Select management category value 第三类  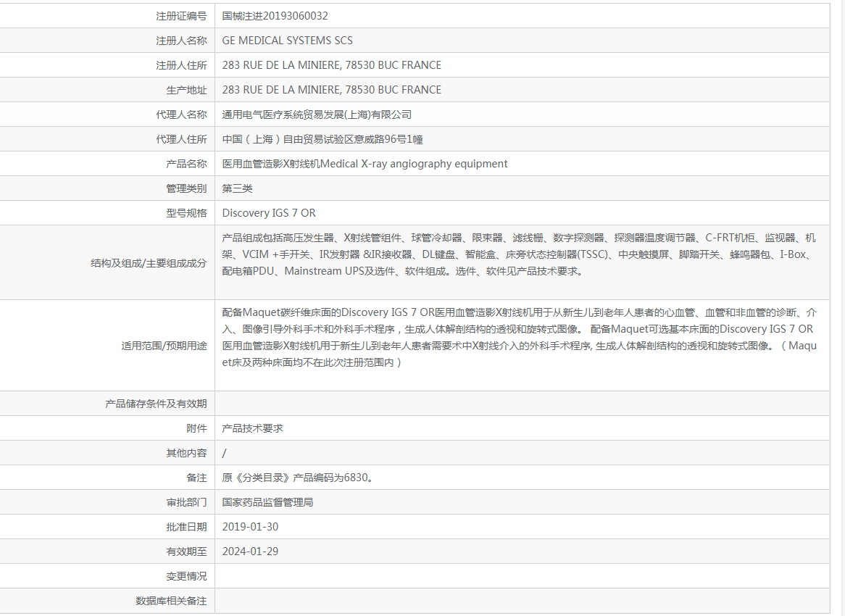(237, 188)
